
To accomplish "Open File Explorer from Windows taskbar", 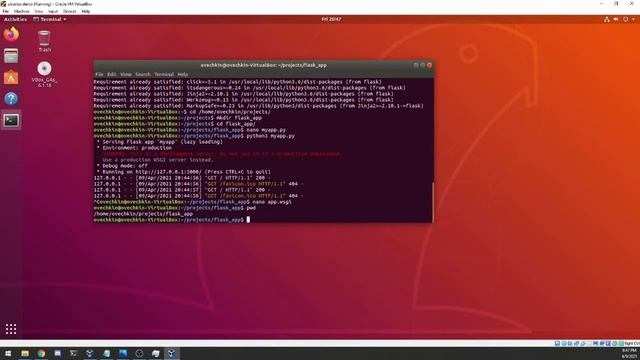I will (25, 353).
